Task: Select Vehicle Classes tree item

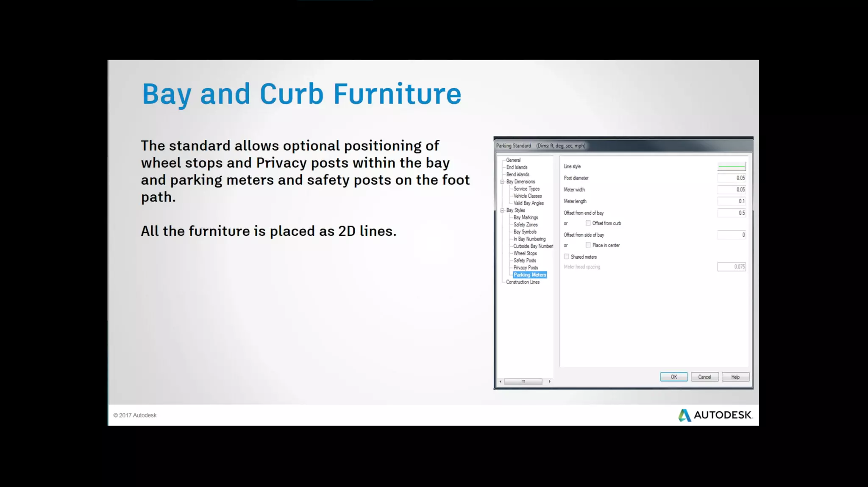Action: 528,196
